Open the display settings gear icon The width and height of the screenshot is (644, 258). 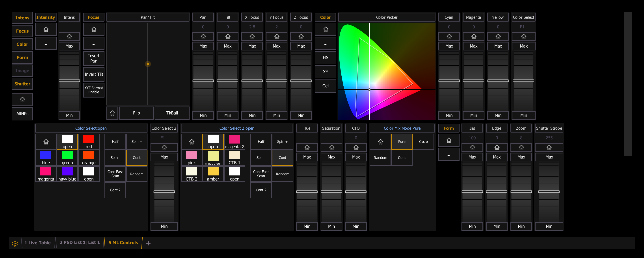coord(15,243)
